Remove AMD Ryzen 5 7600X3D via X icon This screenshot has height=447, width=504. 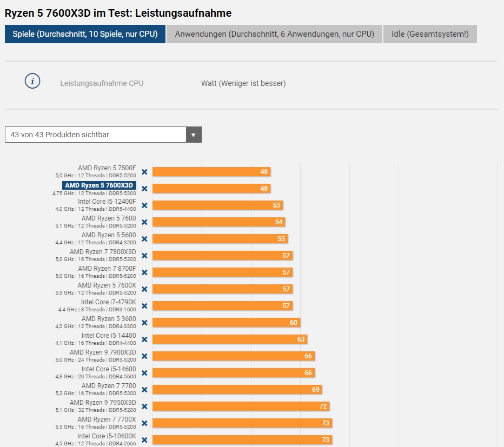click(x=144, y=189)
